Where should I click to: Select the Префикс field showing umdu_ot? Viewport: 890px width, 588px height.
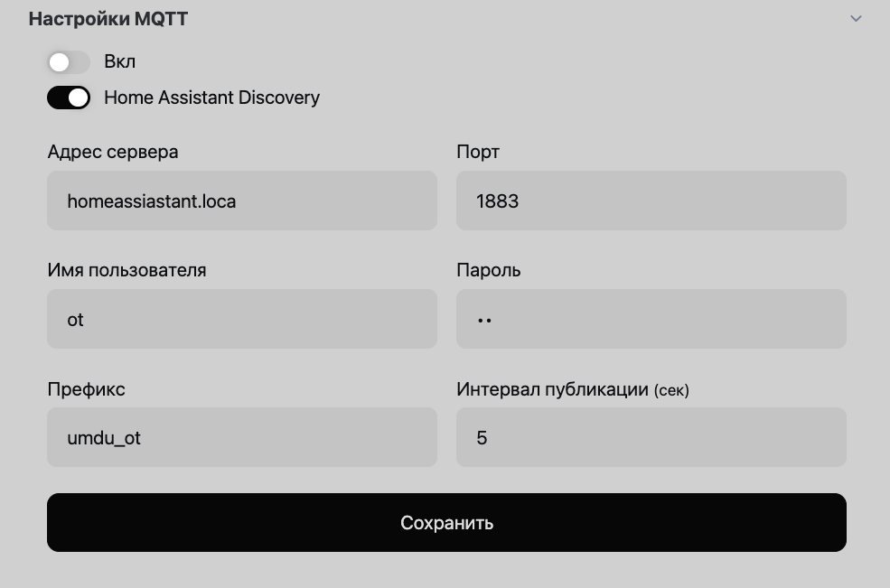241,437
